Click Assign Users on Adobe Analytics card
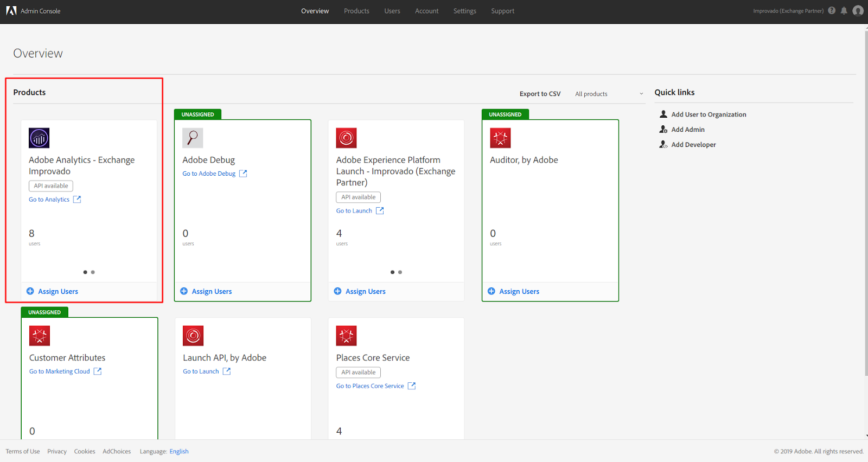The image size is (868, 462). click(x=58, y=292)
